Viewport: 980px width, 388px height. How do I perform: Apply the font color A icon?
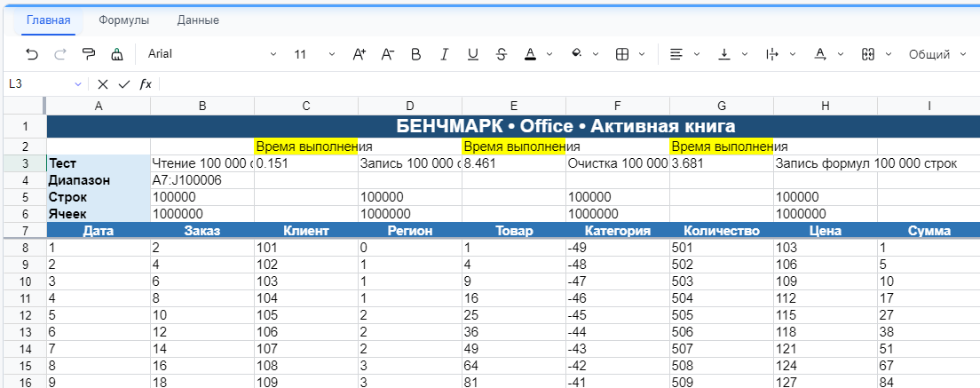(531, 54)
